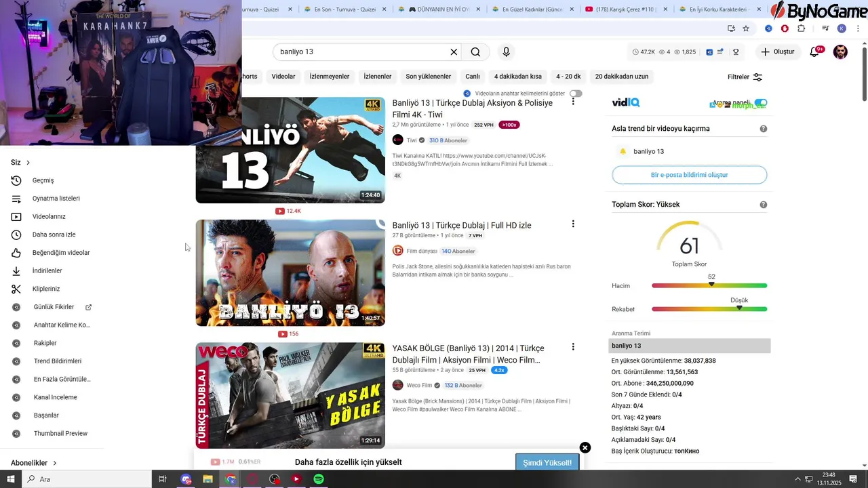Image resolution: width=868 pixels, height=488 pixels.
Task: Open Chrome extensions puzzle icon
Action: pos(801,28)
